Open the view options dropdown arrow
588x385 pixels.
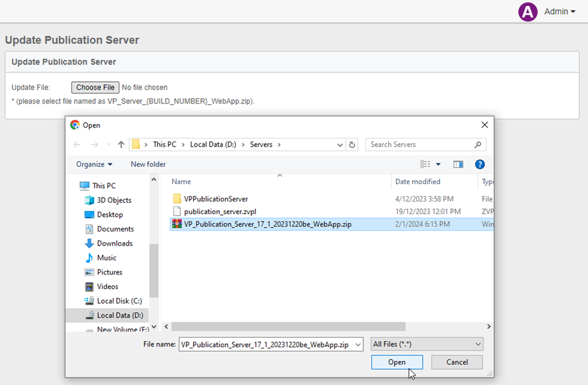coord(438,164)
